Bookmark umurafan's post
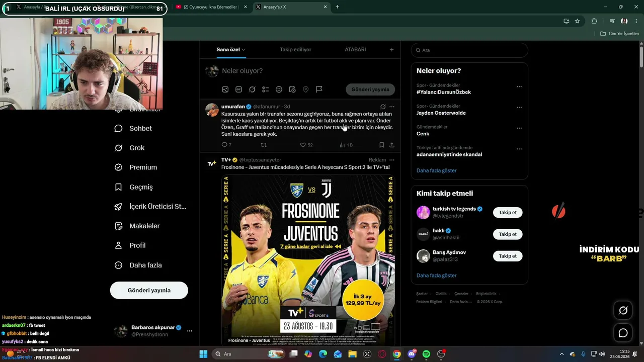The height and width of the screenshot is (362, 644). [x=381, y=145]
